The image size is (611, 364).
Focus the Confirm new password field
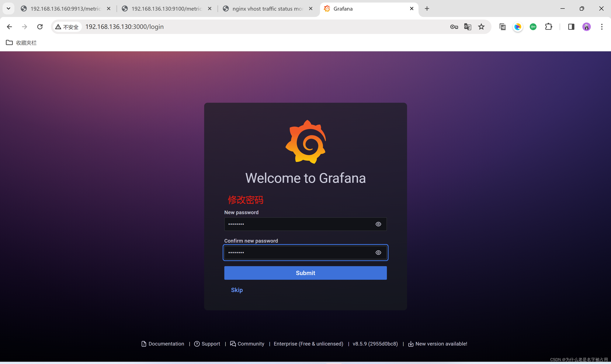[x=305, y=253]
